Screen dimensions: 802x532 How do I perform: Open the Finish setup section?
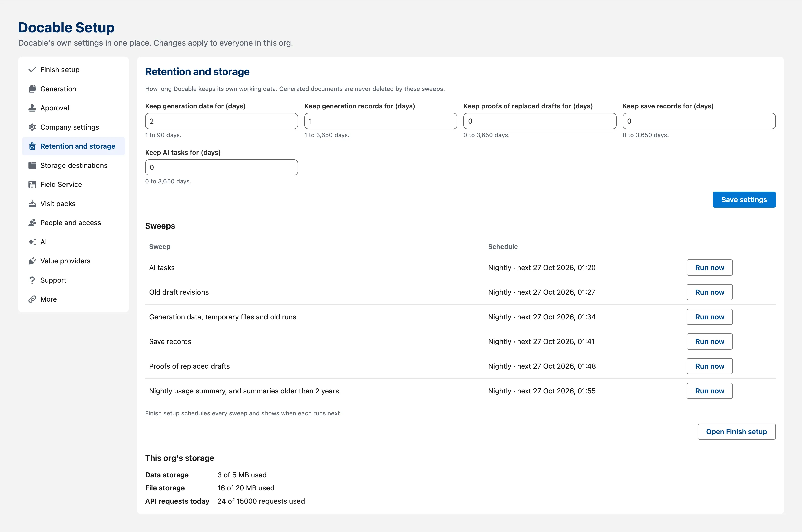coord(73,70)
